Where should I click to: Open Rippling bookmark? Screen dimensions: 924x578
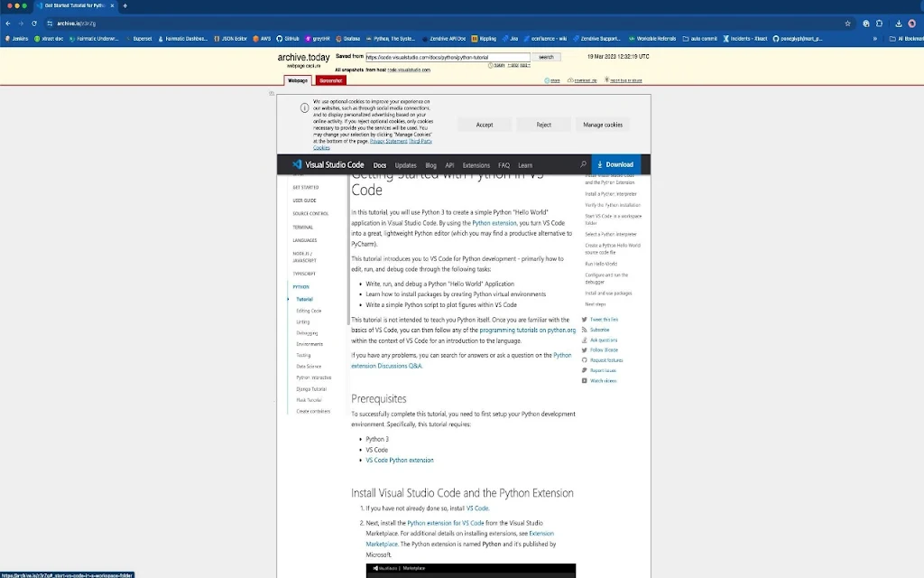[x=484, y=39]
